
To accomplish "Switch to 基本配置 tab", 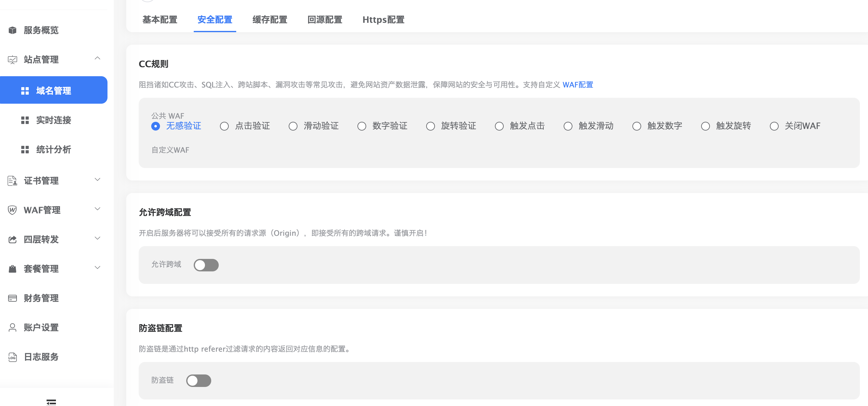I will click(160, 20).
